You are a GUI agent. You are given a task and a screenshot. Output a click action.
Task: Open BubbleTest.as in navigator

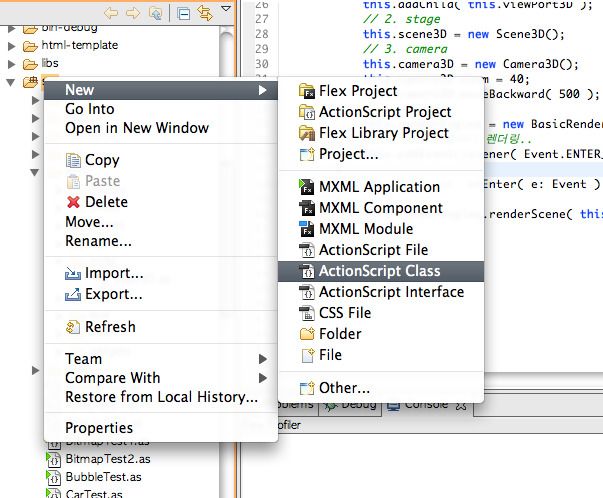pos(103,477)
